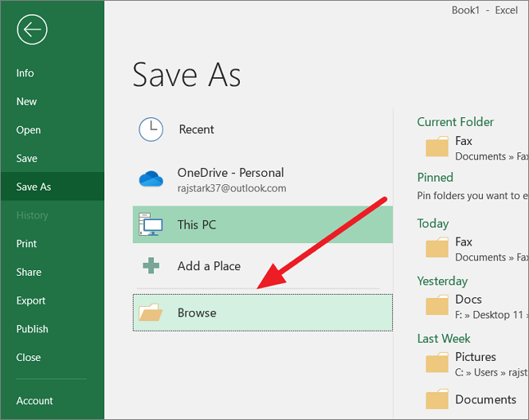The image size is (529, 420).
Task: Choose Close in the sidebar
Action: point(53,357)
